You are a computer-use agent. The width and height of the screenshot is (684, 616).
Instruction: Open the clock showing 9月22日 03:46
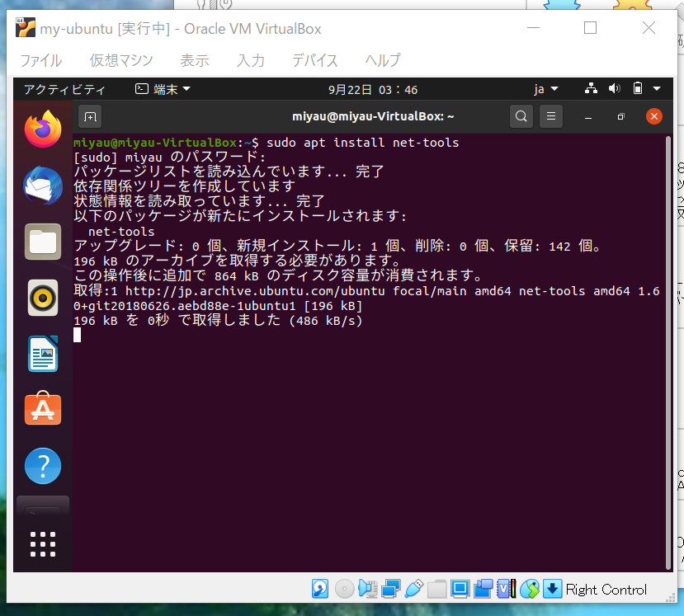[x=373, y=90]
